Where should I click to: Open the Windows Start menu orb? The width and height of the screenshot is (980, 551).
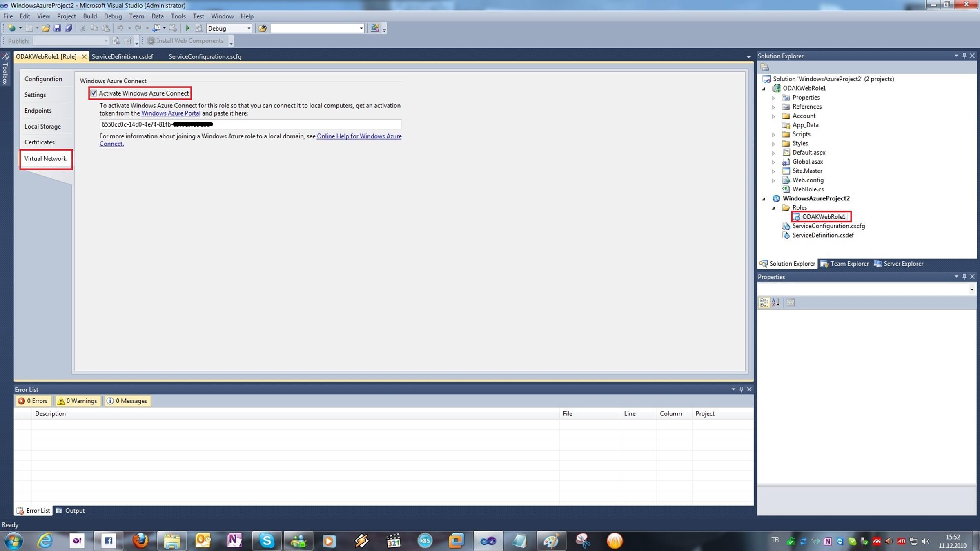[14, 541]
